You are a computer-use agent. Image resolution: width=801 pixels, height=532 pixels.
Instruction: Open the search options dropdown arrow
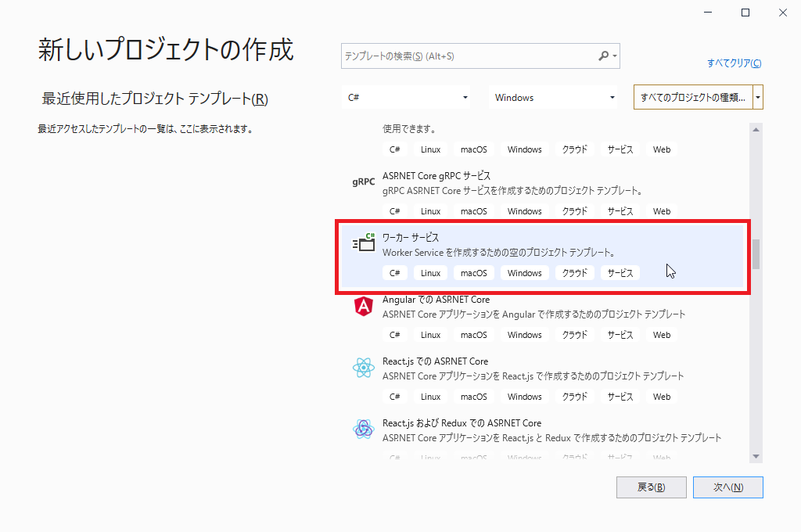click(615, 56)
